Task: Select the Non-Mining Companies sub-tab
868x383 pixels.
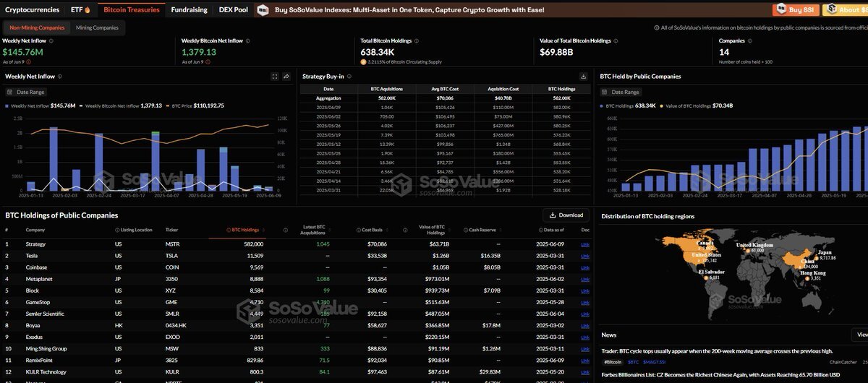Action: click(37, 27)
